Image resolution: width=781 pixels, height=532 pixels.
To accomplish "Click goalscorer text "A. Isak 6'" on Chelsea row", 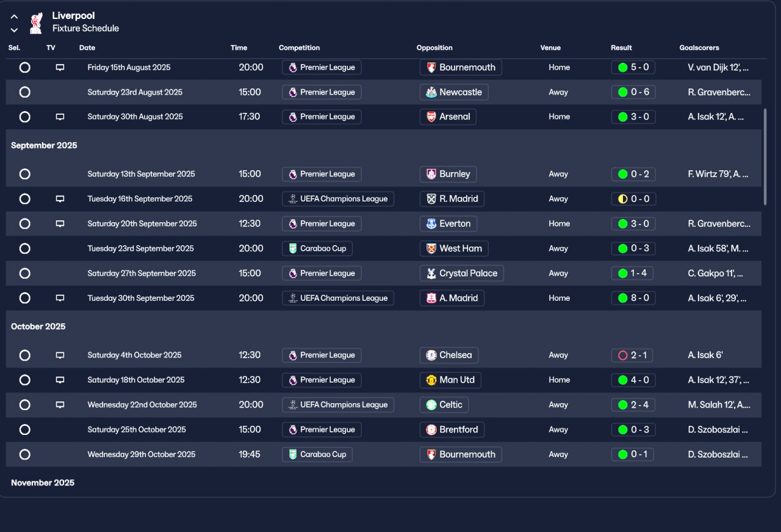I will [x=705, y=355].
